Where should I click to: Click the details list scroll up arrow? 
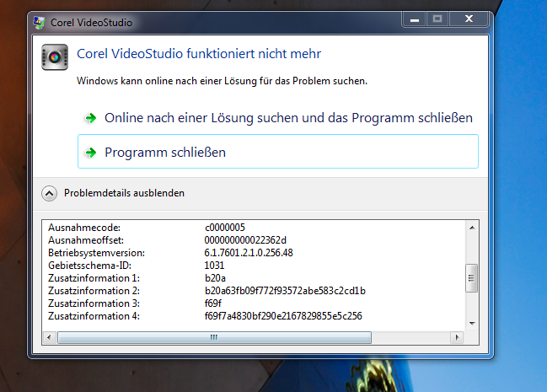pyautogui.click(x=472, y=228)
